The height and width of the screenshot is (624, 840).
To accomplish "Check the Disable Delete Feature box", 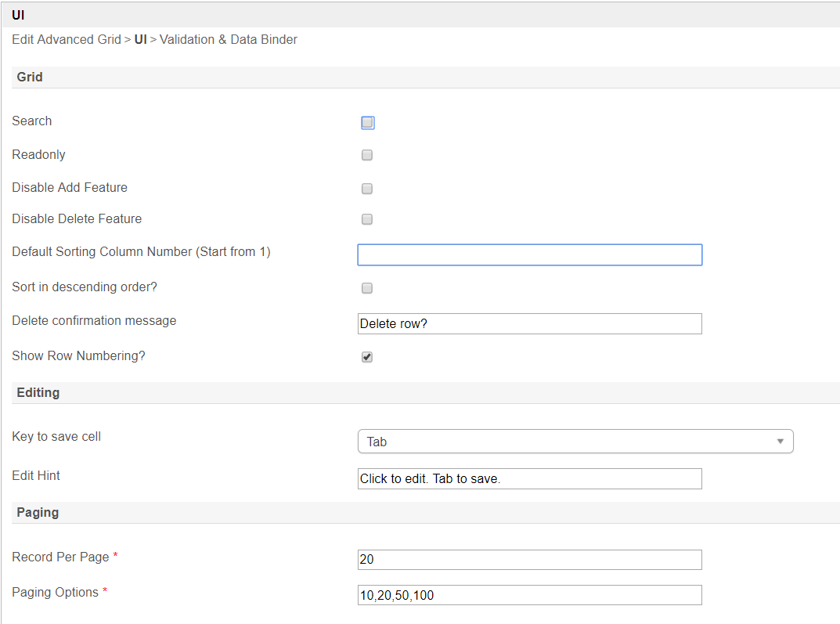I will tap(367, 219).
